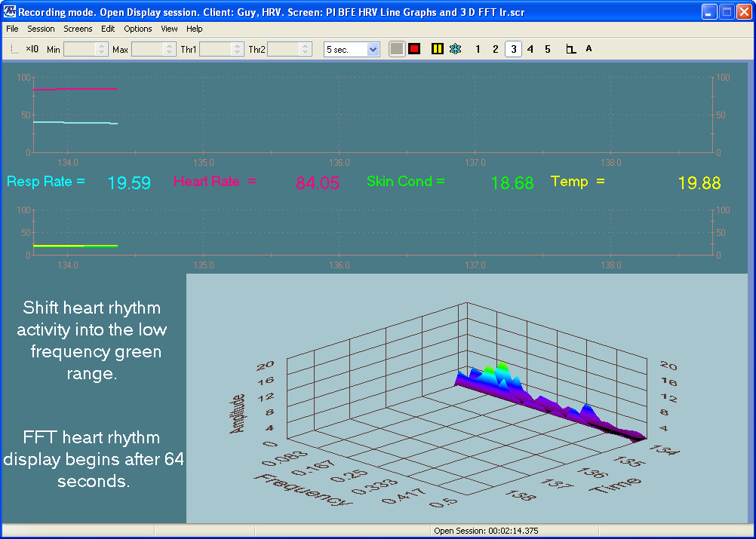Toggle the x10 scale multiplier
The height and width of the screenshot is (539, 756).
click(x=32, y=49)
